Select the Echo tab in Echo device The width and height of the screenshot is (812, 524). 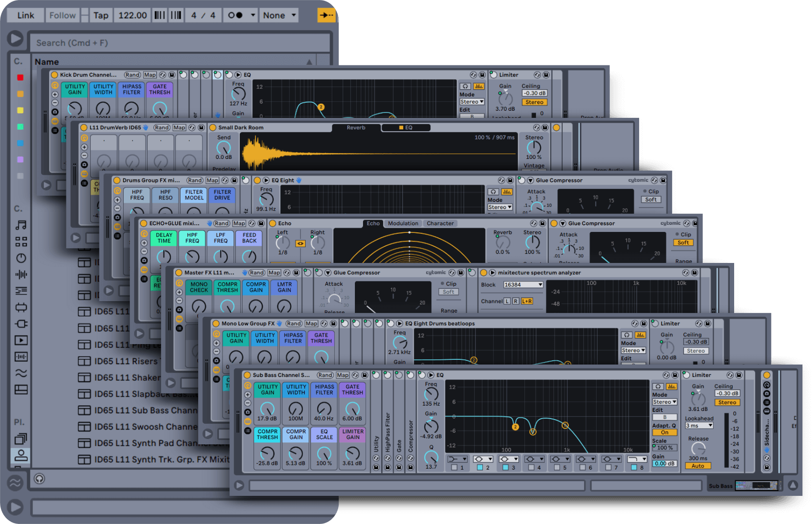(x=373, y=223)
